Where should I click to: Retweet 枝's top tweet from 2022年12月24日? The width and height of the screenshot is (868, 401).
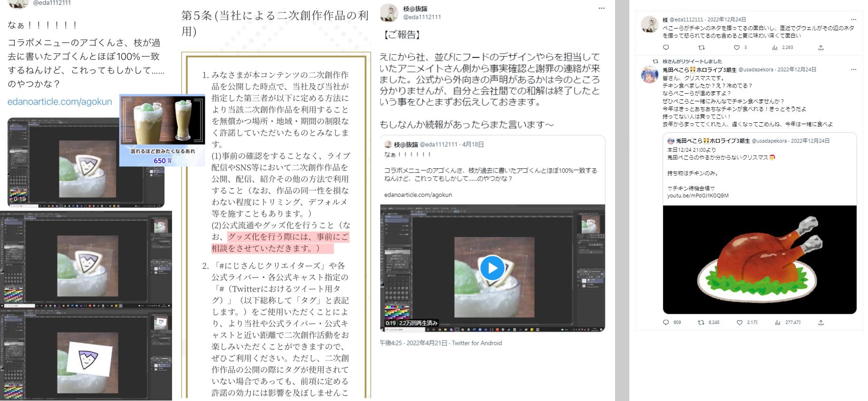pyautogui.click(x=701, y=48)
